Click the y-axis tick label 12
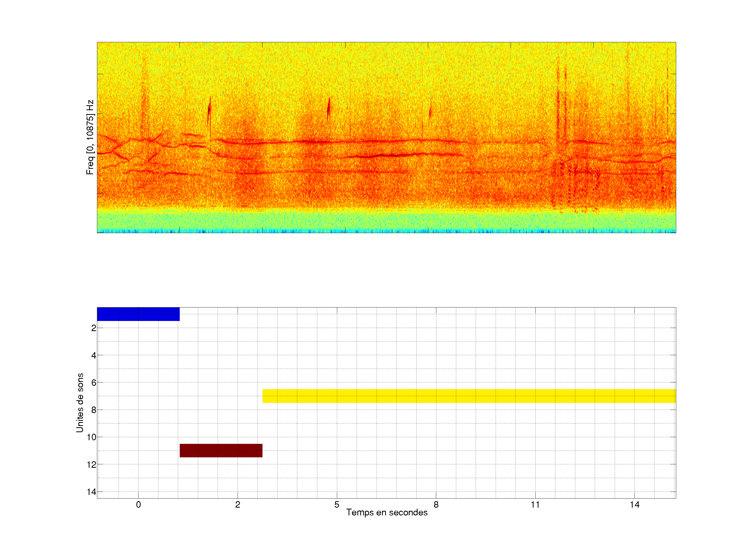 pos(92,465)
